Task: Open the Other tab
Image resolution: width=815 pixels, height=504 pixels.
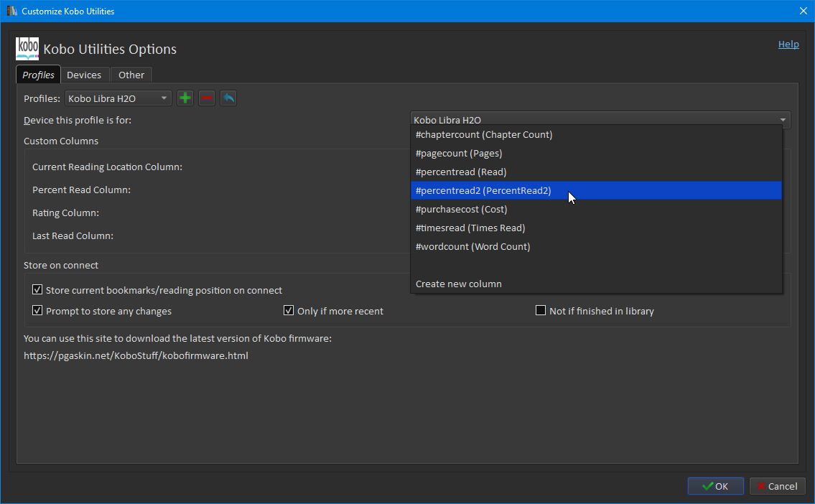Action: tap(131, 75)
